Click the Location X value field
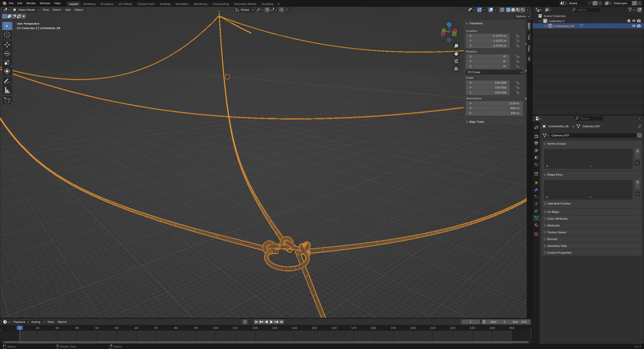Screen dimensions: 644x349 (487, 36)
